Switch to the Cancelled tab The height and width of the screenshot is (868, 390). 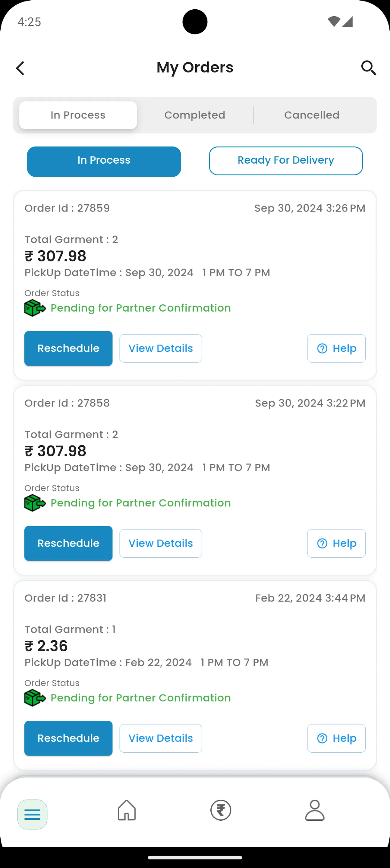point(311,115)
